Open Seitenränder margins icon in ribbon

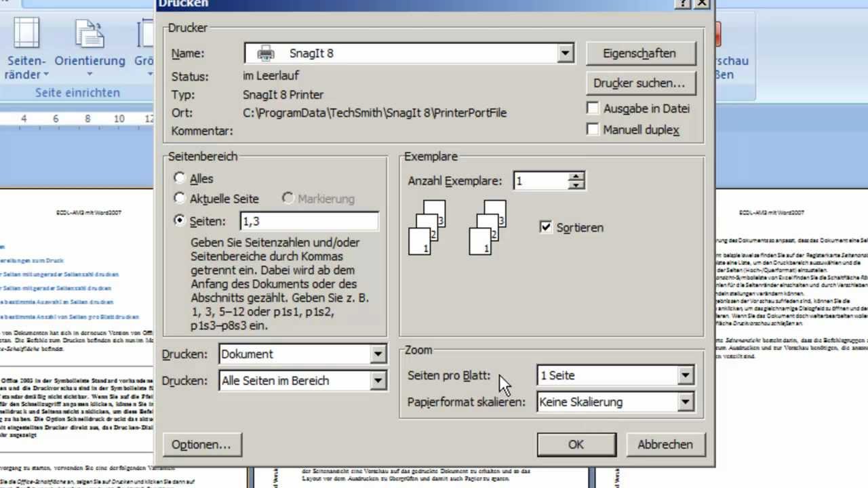[x=26, y=33]
